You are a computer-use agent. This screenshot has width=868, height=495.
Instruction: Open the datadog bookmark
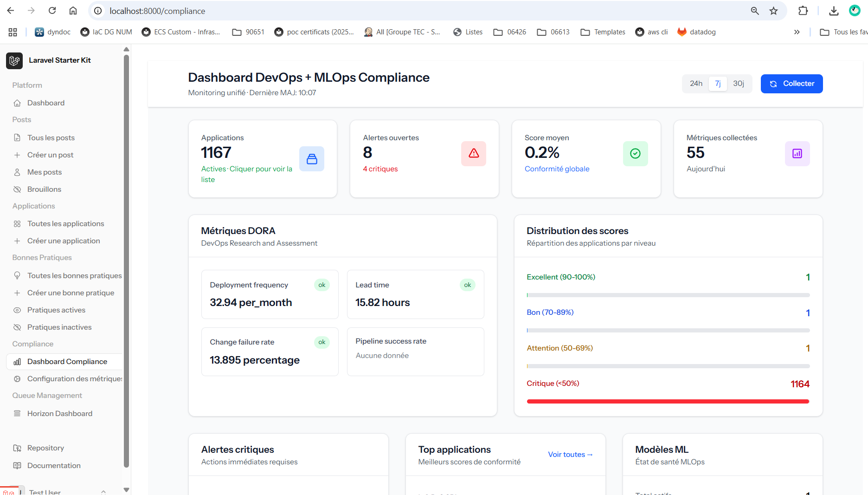[x=696, y=32]
